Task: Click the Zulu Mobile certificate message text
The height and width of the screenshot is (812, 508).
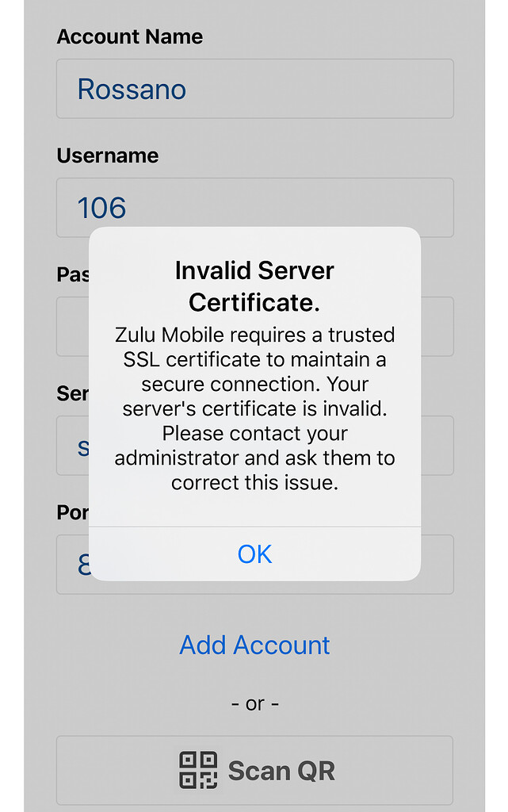Action: click(x=254, y=408)
